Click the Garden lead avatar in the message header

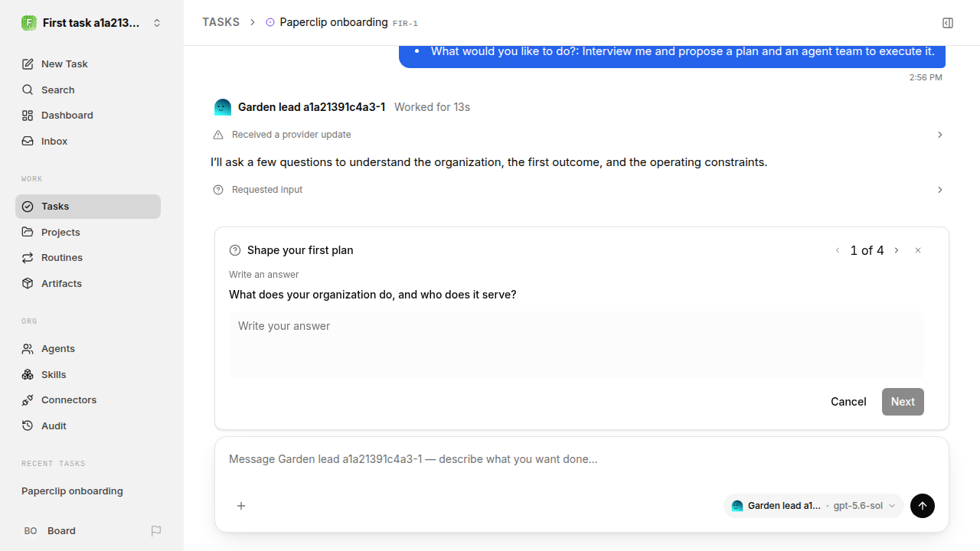(223, 107)
